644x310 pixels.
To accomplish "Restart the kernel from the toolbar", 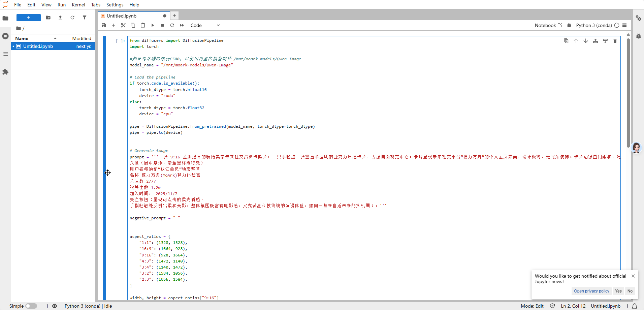I will tap(172, 25).
